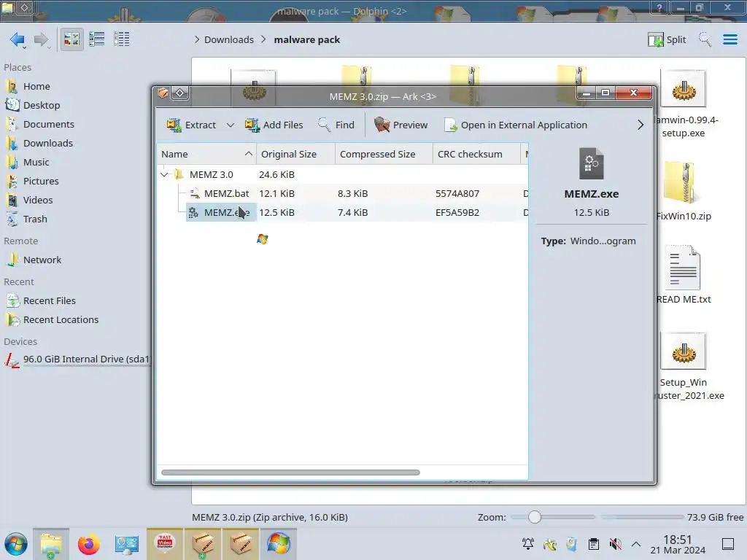Adjust the Dolphin zoom slider
Viewport: 747px width, 560px height.
tap(535, 517)
